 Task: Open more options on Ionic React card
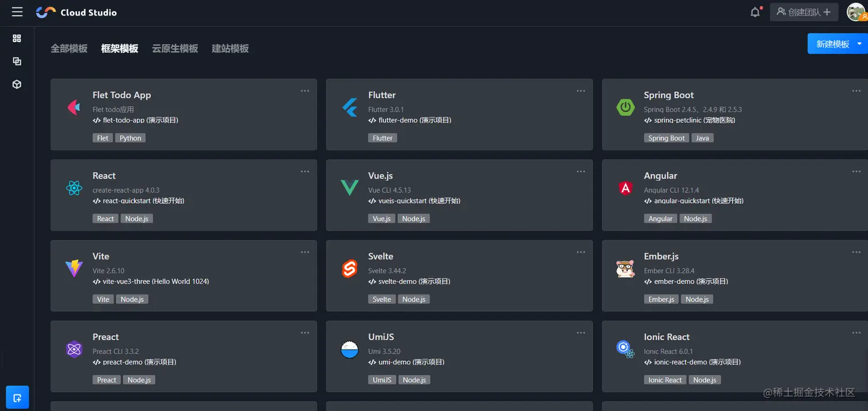(857, 332)
